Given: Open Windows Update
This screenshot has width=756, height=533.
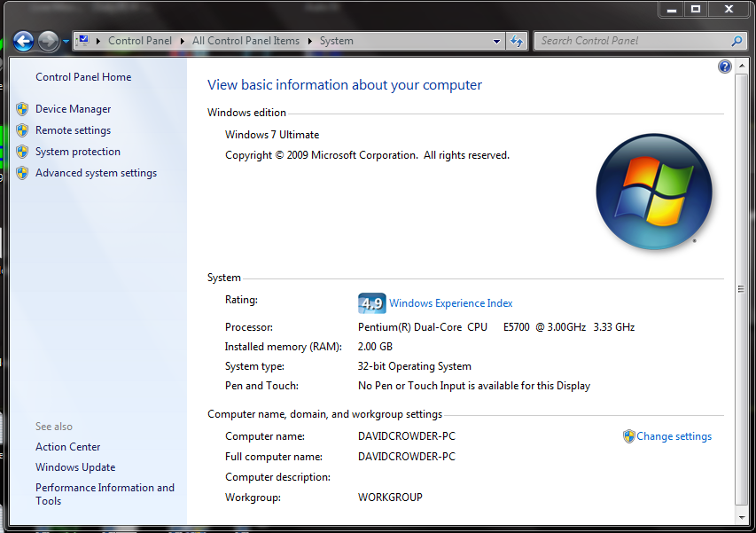Looking at the screenshot, I should point(75,467).
